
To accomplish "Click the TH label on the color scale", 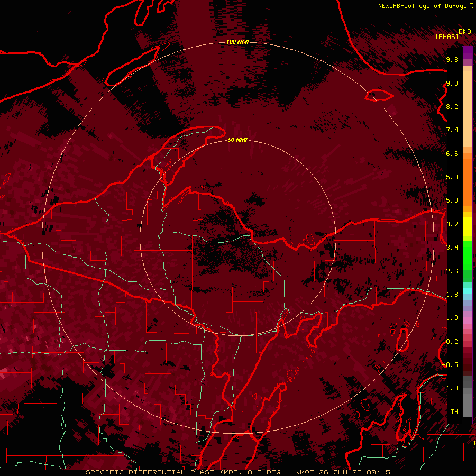I will 454,412.
